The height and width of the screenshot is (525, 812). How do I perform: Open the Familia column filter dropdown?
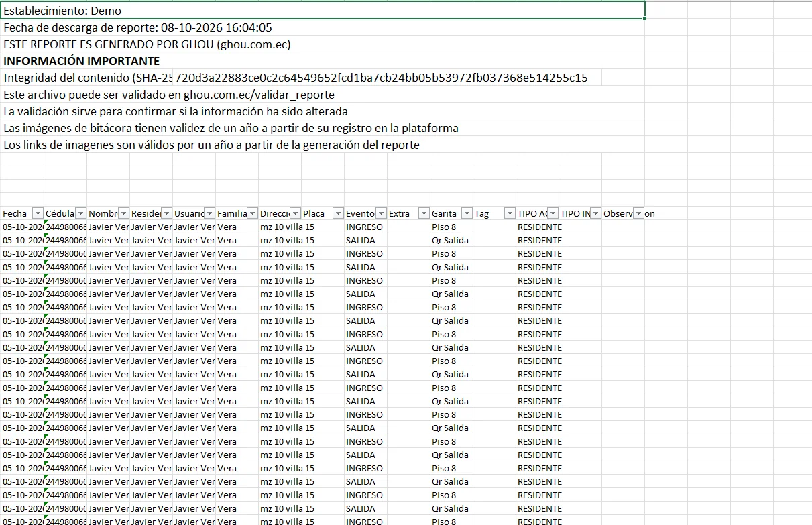252,213
